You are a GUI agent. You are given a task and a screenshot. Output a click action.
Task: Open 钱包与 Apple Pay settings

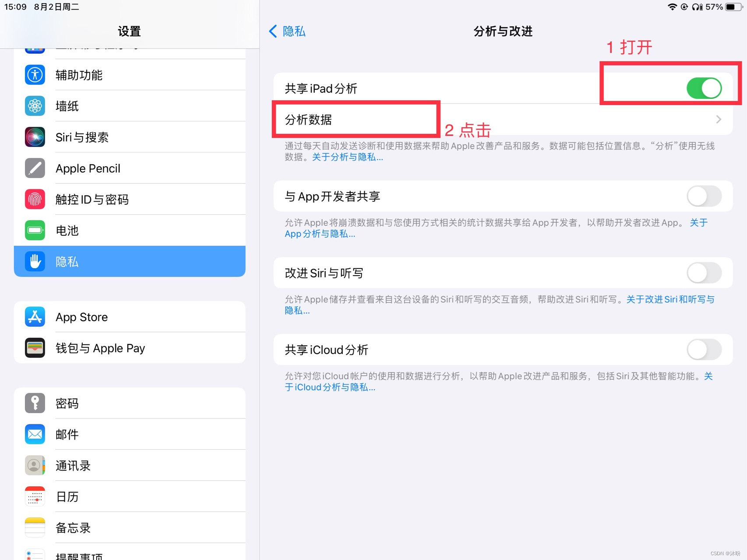(x=130, y=348)
